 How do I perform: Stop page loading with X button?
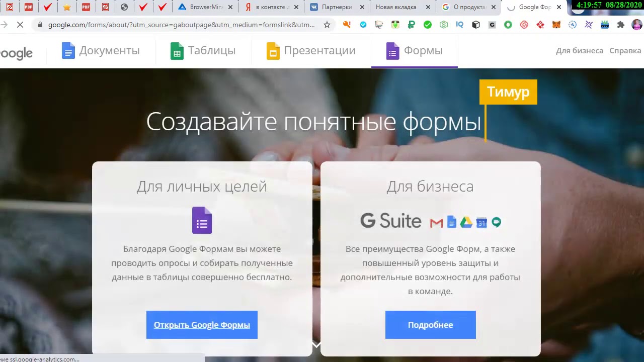pos(20,25)
